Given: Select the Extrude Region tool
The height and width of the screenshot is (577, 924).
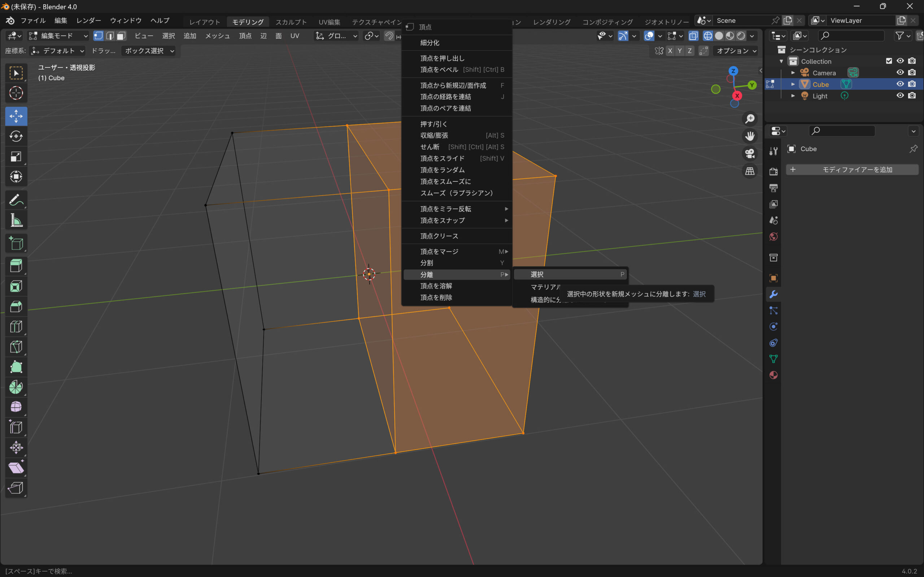Looking at the screenshot, I should pos(16,266).
